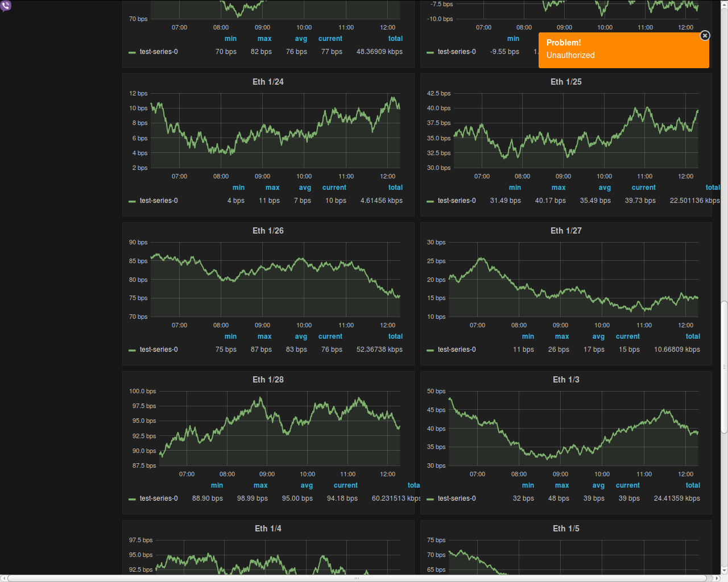Open the Viber icon in the top-left corner

pos(6,6)
